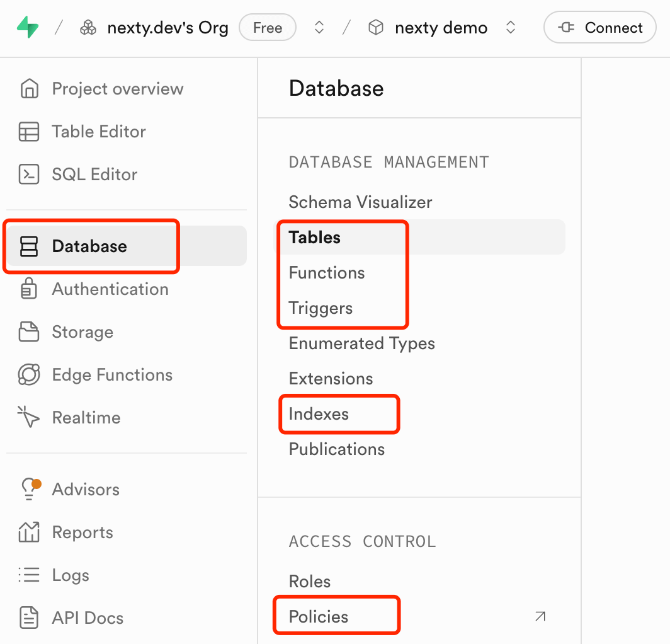The image size is (670, 644).
Task: Click the organization icon beside nexty.dev's Org
Action: 88,28
